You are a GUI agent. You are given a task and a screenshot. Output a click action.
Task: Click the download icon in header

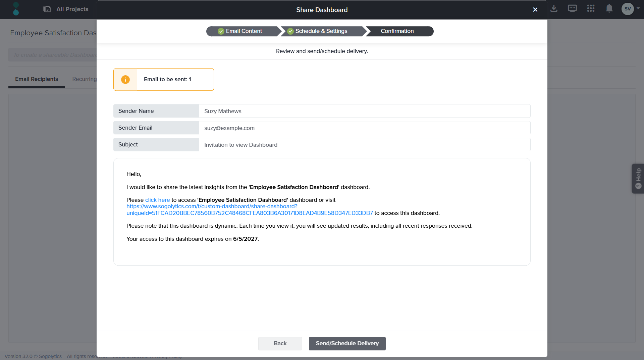(x=554, y=9)
